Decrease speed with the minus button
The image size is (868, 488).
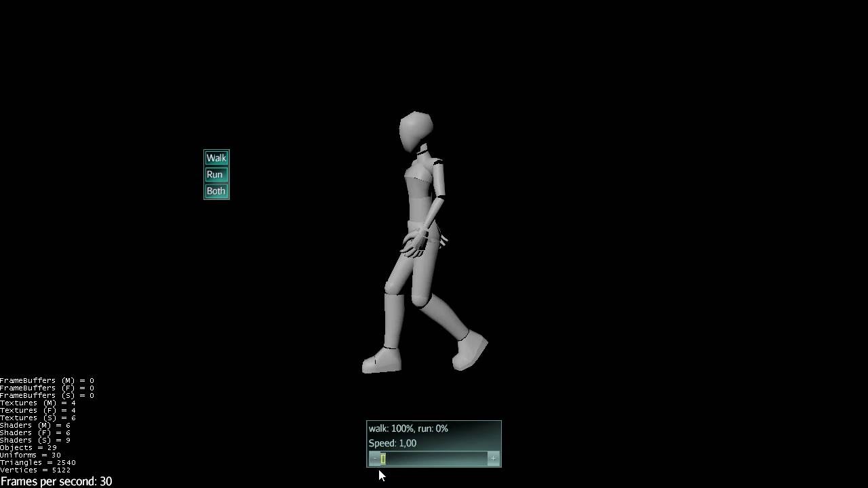coord(374,459)
